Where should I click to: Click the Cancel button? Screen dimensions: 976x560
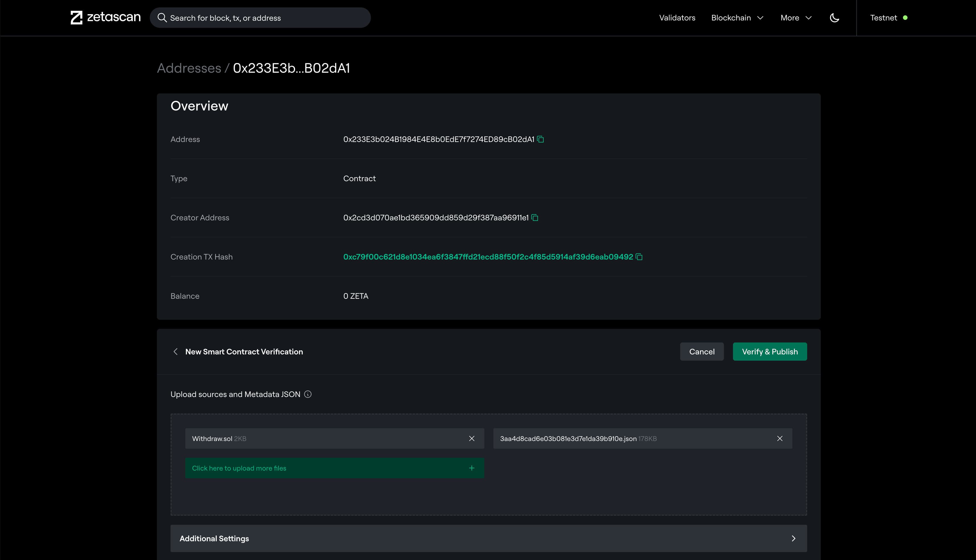702,351
